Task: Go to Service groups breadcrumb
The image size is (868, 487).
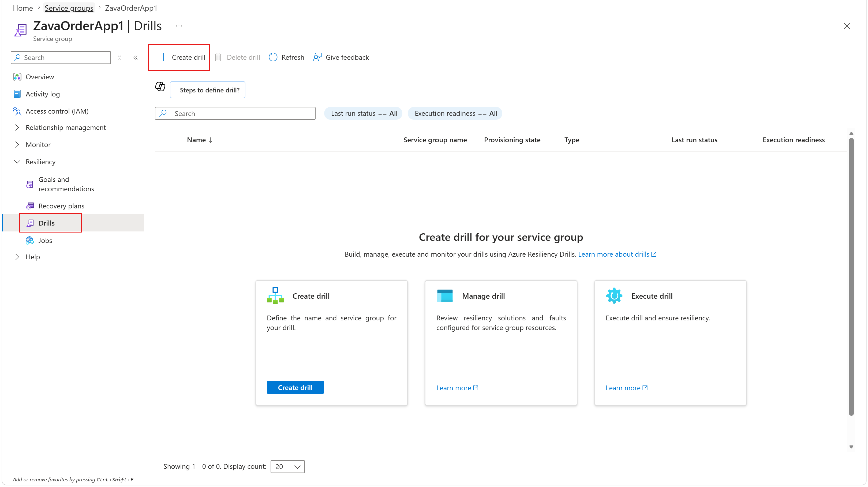Action: [69, 8]
